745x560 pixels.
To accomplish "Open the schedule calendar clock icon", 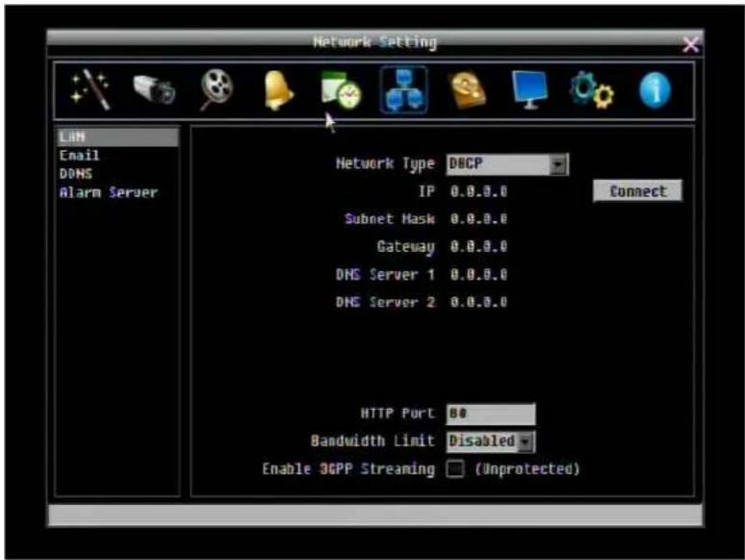I will [341, 89].
